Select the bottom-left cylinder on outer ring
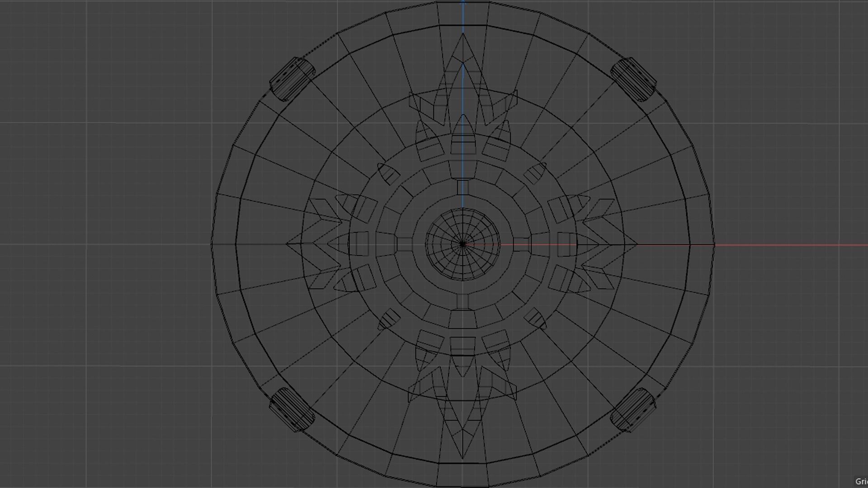 click(x=292, y=409)
